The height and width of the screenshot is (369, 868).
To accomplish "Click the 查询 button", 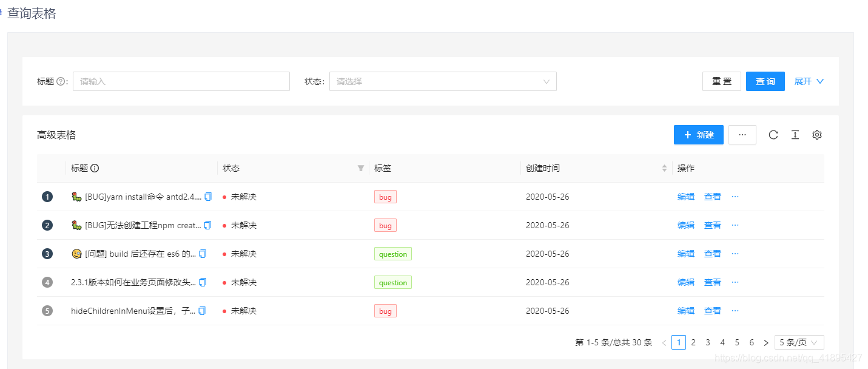I will click(765, 81).
